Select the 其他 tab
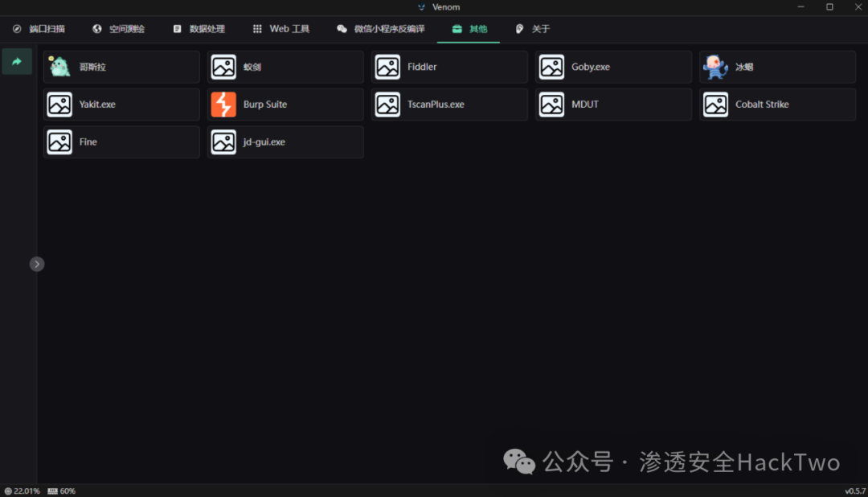The image size is (868, 497). [469, 29]
